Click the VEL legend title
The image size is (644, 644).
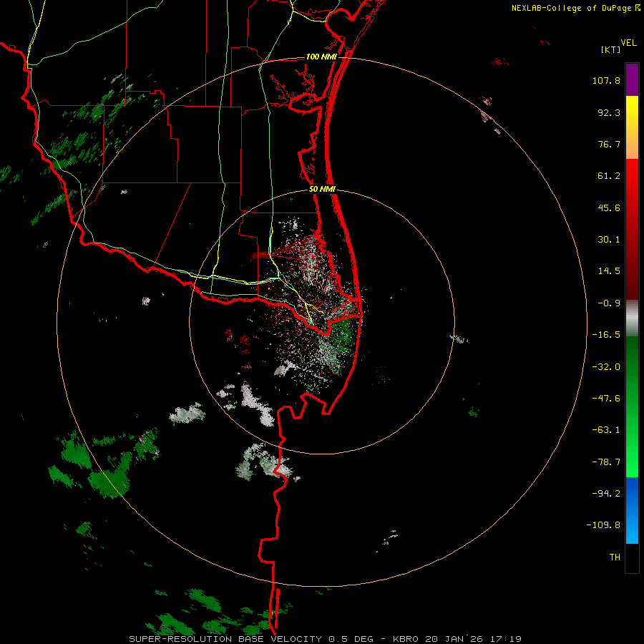coord(628,43)
